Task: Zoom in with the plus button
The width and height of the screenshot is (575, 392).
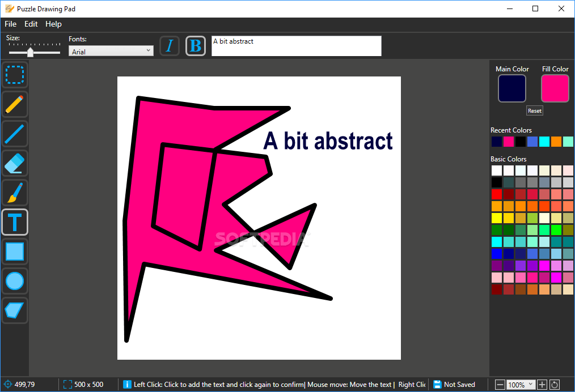Action: click(x=542, y=384)
